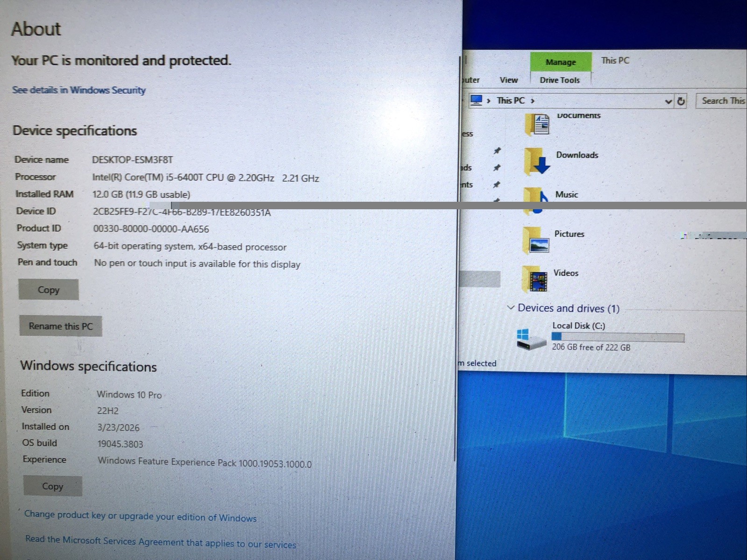Click the Search This PC box
This screenshot has width=747, height=560.
(x=721, y=101)
